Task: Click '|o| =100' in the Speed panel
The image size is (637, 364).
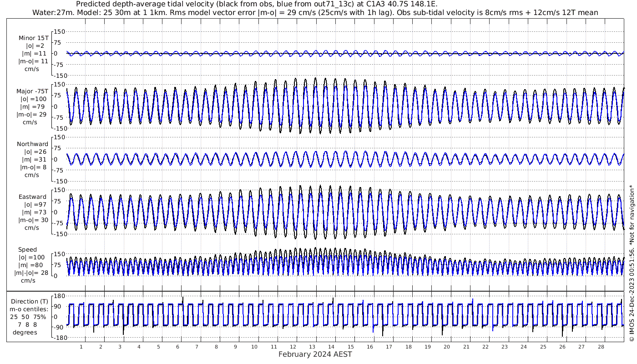Action: pos(31,258)
